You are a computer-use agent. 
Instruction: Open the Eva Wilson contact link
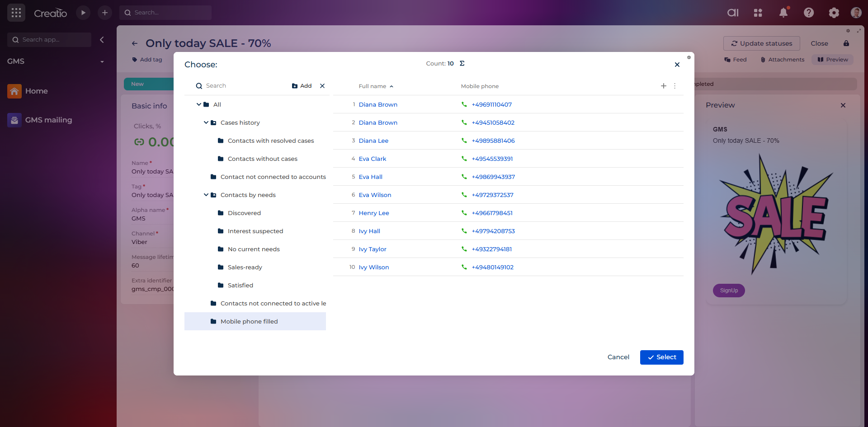(x=375, y=195)
